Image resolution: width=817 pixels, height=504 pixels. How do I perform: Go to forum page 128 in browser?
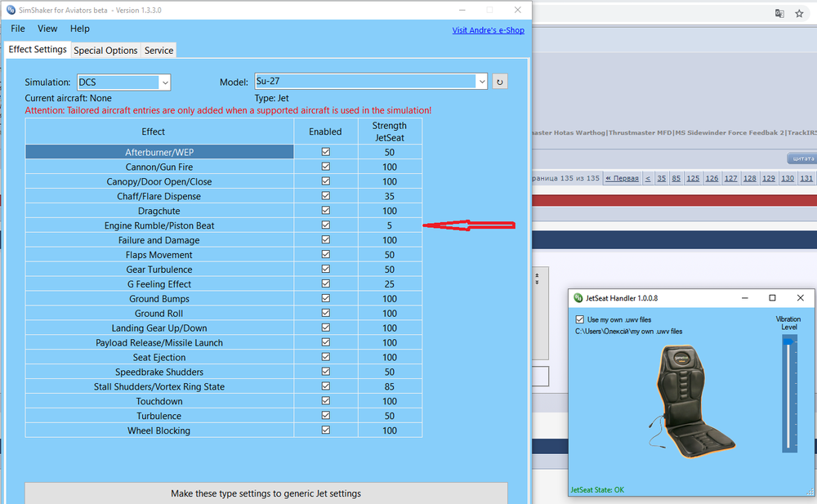pyautogui.click(x=750, y=178)
